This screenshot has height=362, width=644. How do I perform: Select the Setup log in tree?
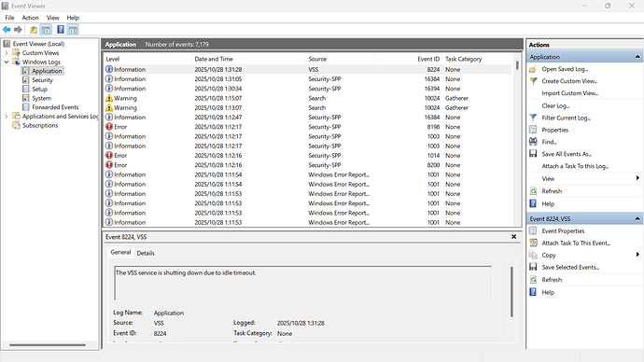coord(39,89)
